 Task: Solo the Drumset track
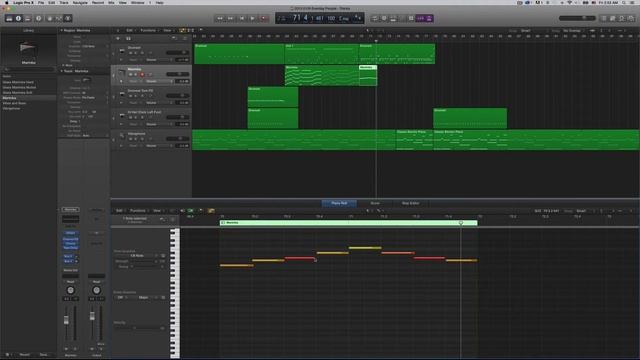tap(136, 53)
